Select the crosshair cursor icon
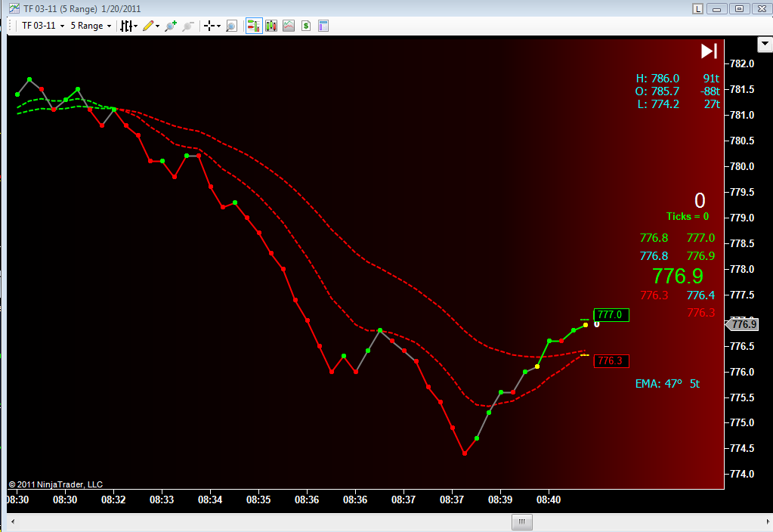This screenshot has height=532, width=773. (x=209, y=26)
